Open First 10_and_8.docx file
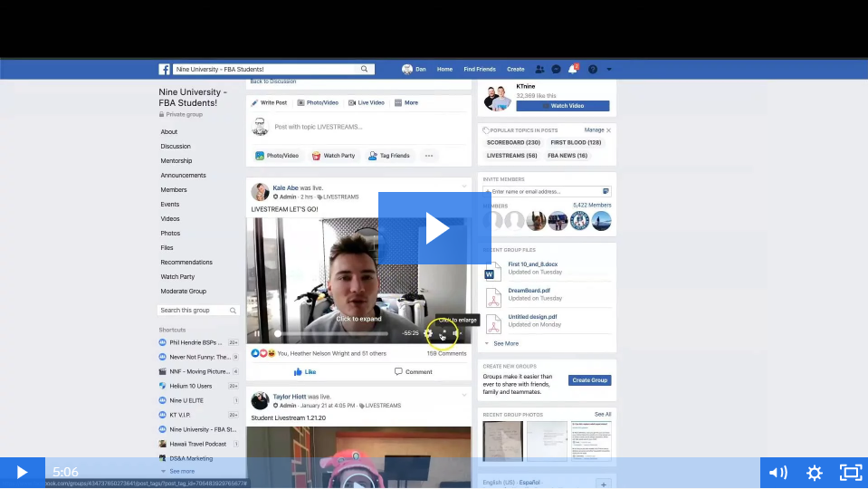Viewport: 868px width, 489px height. pyautogui.click(x=532, y=264)
